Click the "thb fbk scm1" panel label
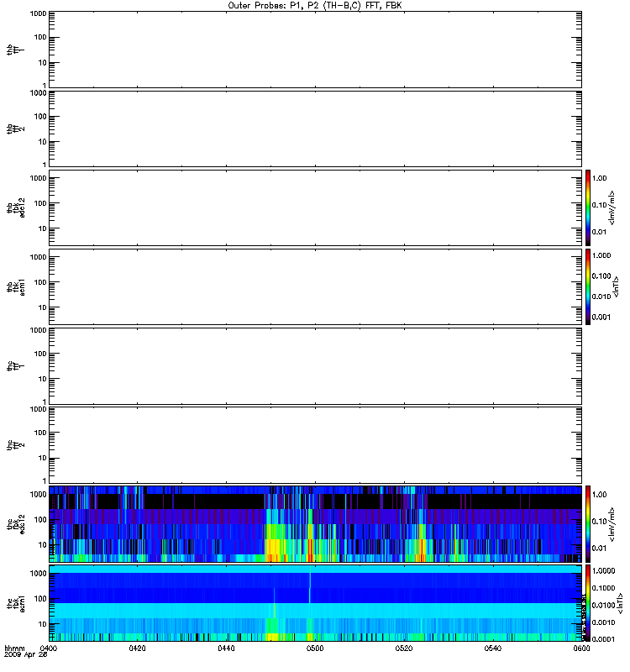 (15, 287)
